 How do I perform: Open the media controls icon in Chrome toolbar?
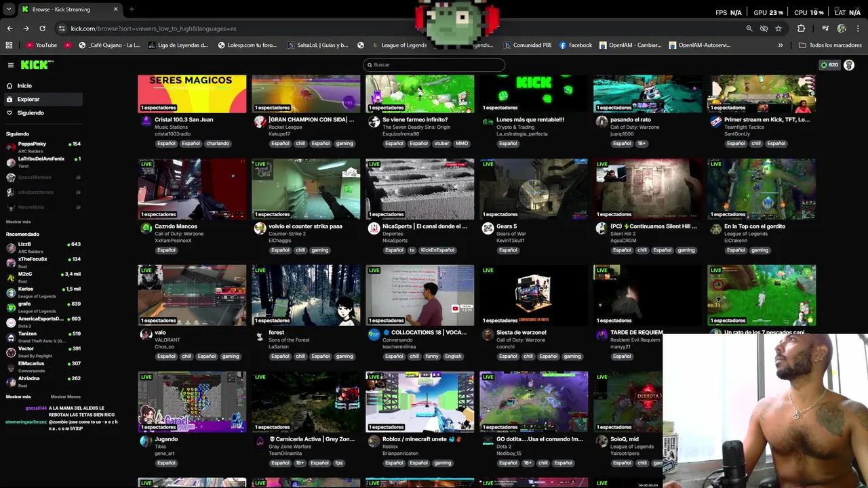[825, 28]
